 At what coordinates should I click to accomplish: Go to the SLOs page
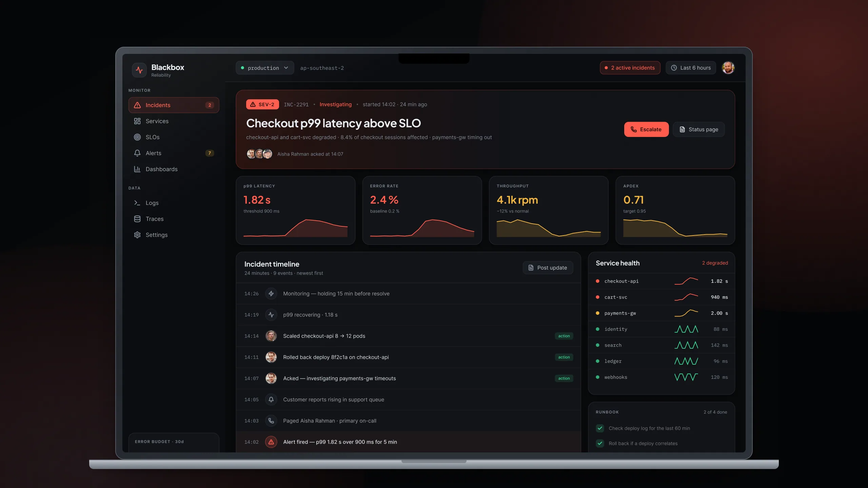click(174, 137)
